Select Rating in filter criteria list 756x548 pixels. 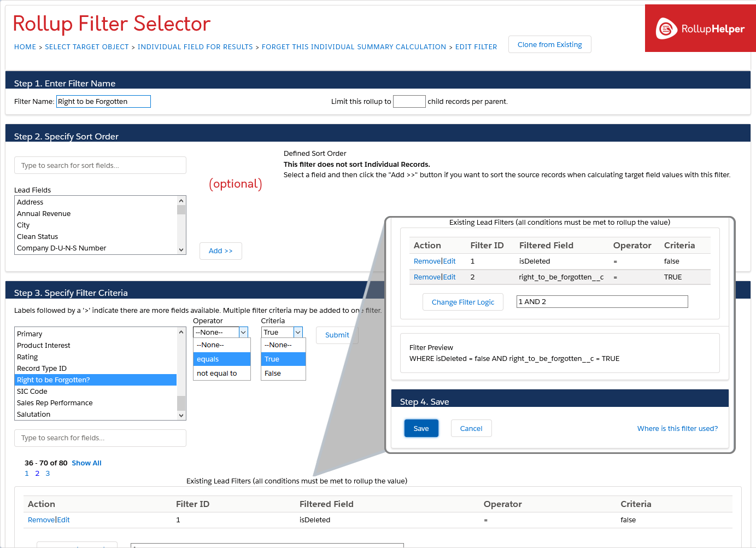[x=96, y=357]
